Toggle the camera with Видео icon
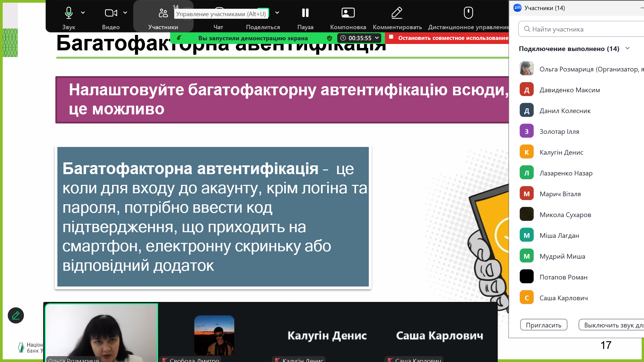Viewport: 644px width, 362px height. pos(111,13)
